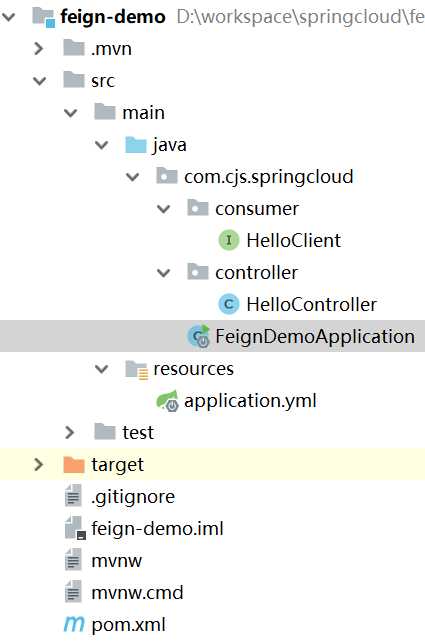This screenshot has width=425, height=642.
Task: Click the FeignDemoApplication Spring Boot icon
Action: 199,336
